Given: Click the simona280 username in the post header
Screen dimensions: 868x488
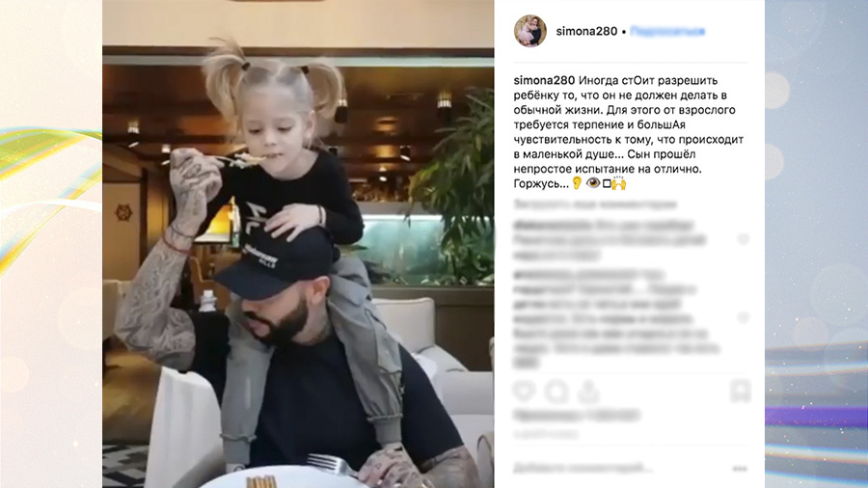Looking at the screenshot, I should pyautogui.click(x=586, y=32).
